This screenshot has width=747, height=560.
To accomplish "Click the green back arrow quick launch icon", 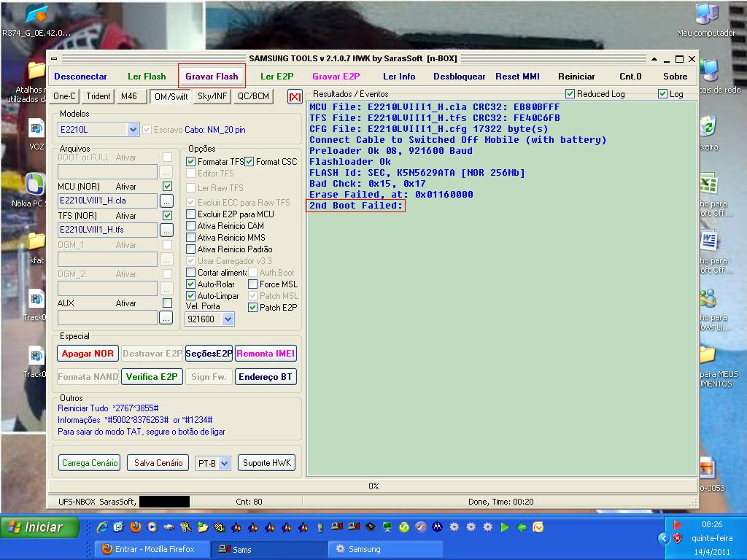I will 522,527.
